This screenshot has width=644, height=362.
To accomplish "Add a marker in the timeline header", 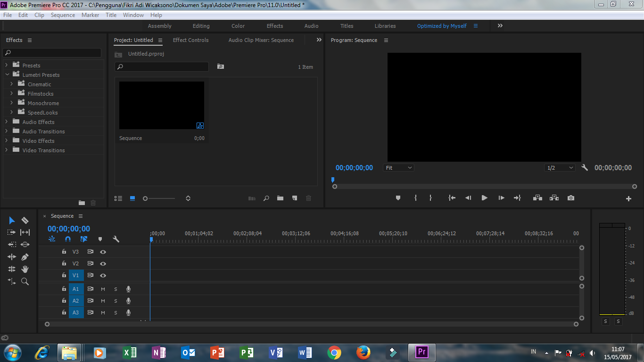I will pos(100,239).
